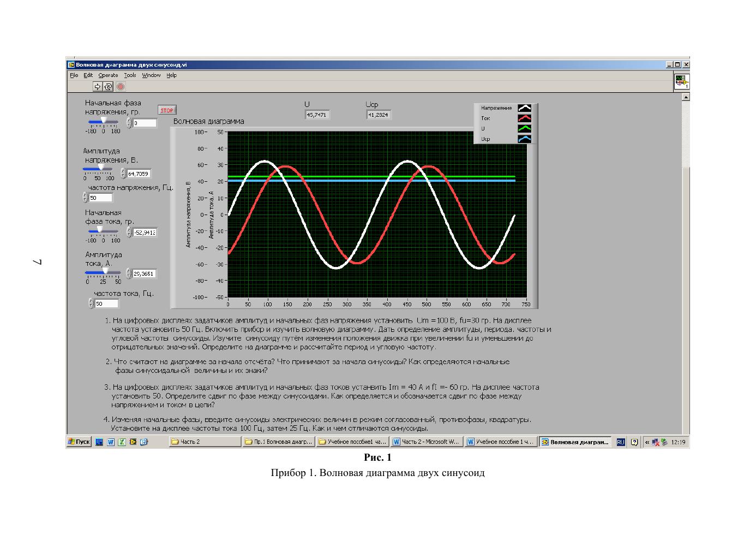Click the Run Continuously toolbar icon
756x535 pixels.
click(x=108, y=86)
